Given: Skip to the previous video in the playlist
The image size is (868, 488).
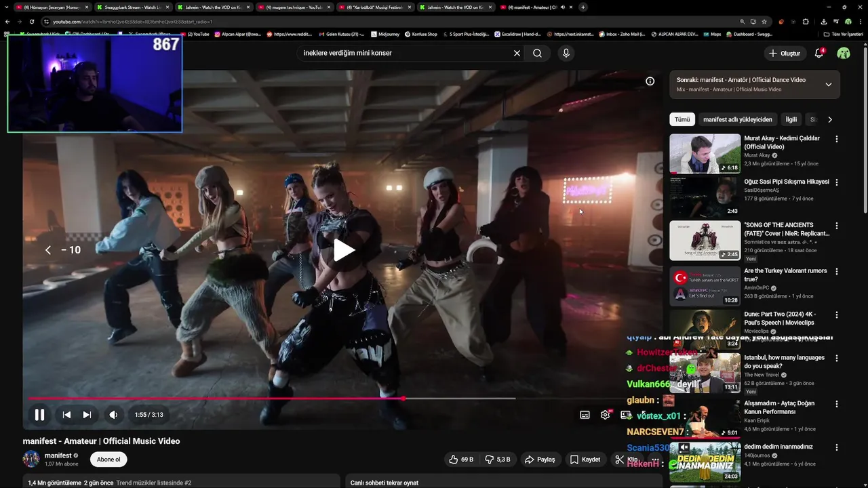Looking at the screenshot, I should click(x=66, y=415).
